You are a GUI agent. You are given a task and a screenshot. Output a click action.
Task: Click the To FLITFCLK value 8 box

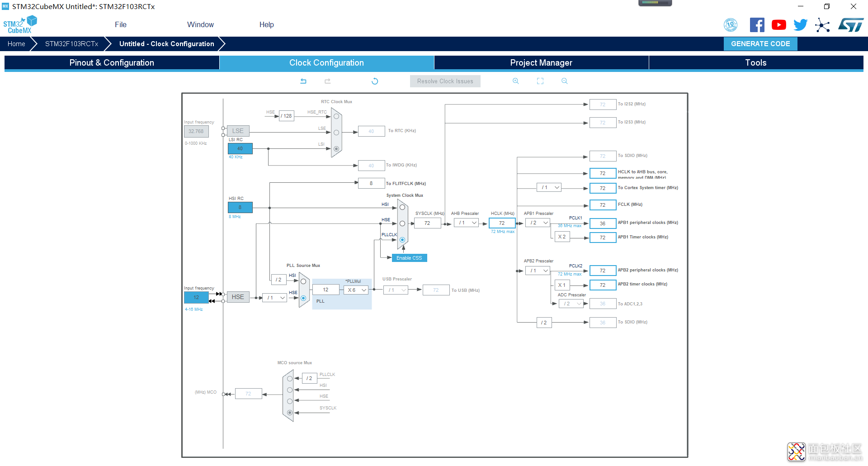pos(371,183)
